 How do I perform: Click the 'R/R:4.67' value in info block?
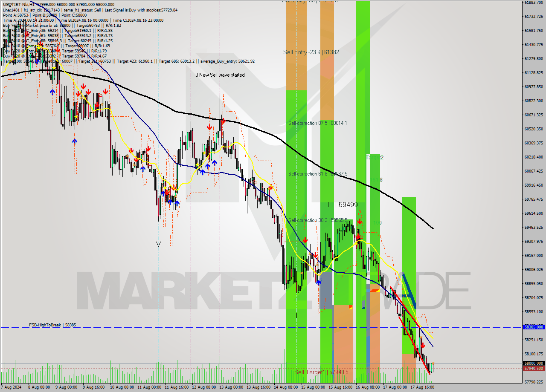click(x=98, y=56)
